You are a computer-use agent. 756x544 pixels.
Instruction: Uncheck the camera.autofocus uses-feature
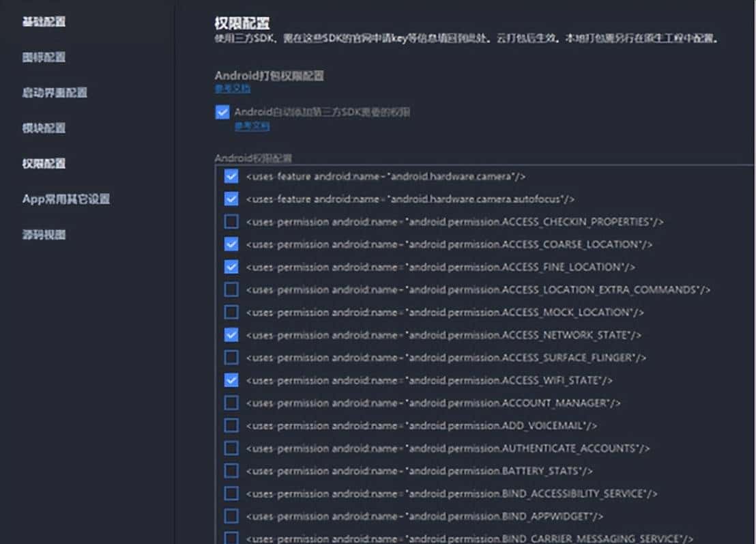pos(231,198)
